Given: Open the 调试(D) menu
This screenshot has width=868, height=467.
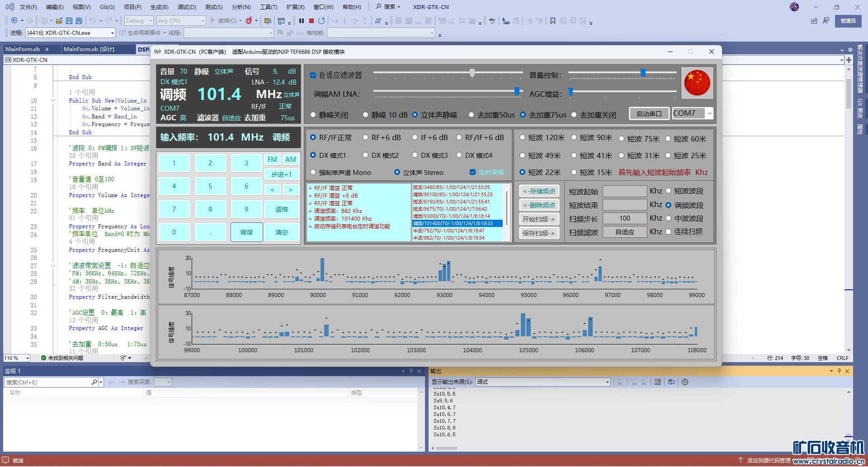Looking at the screenshot, I should pos(186,7).
